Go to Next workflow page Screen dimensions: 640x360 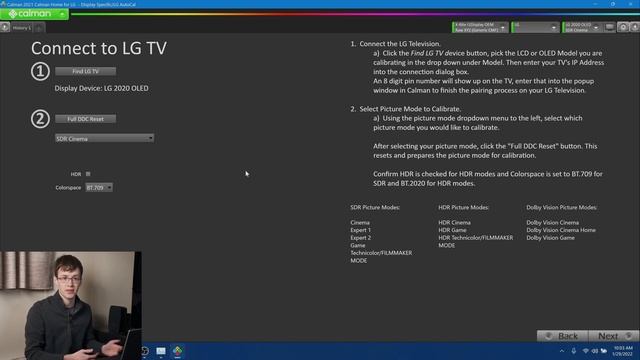(x=613, y=336)
